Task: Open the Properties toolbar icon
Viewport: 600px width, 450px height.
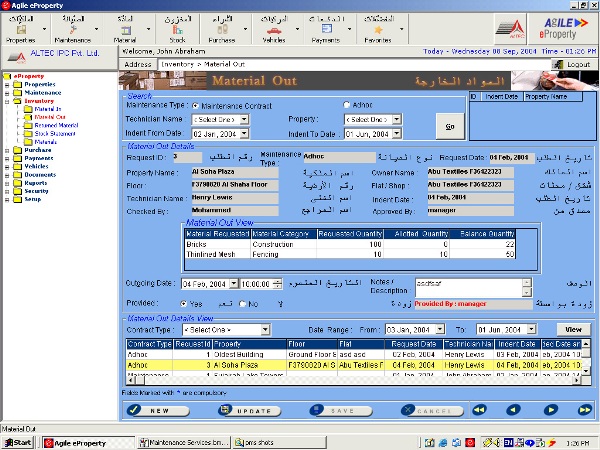Action: coord(21,29)
